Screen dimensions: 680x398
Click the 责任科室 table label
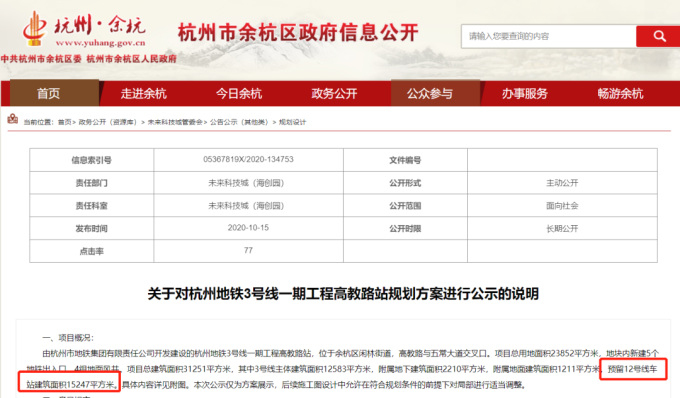(92, 206)
